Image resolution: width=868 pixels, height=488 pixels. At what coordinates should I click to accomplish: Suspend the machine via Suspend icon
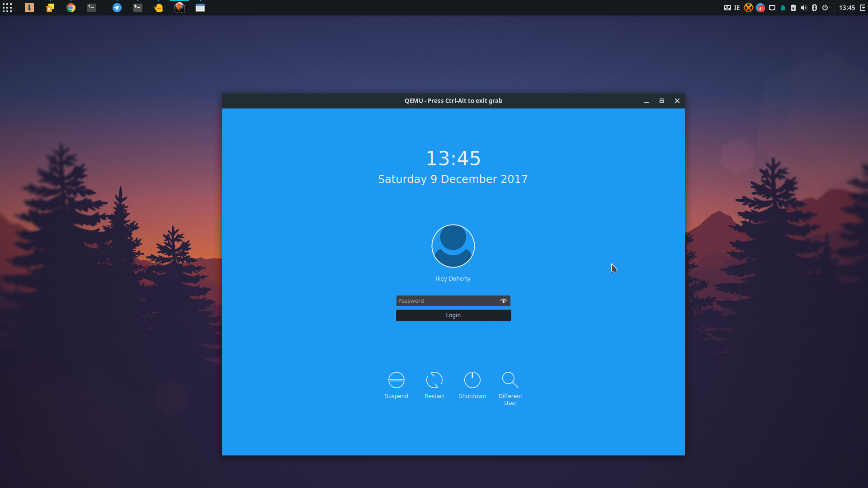[396, 380]
